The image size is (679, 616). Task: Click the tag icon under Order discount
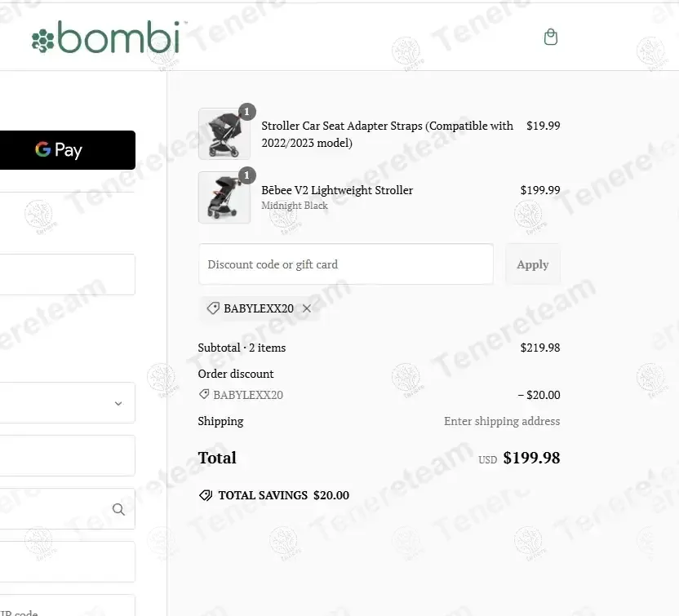pyautogui.click(x=203, y=394)
